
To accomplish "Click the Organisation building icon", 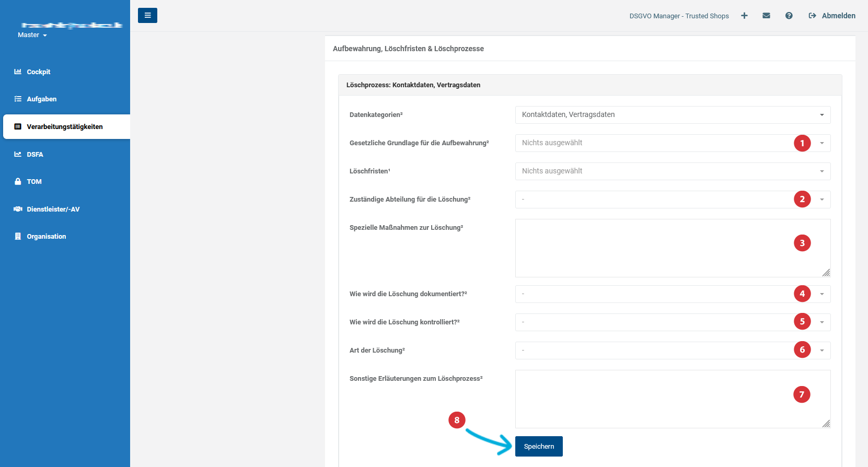I will (18, 236).
